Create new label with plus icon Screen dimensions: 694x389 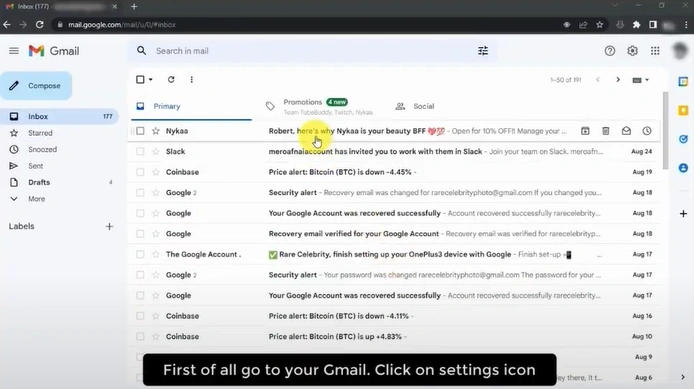pos(109,227)
